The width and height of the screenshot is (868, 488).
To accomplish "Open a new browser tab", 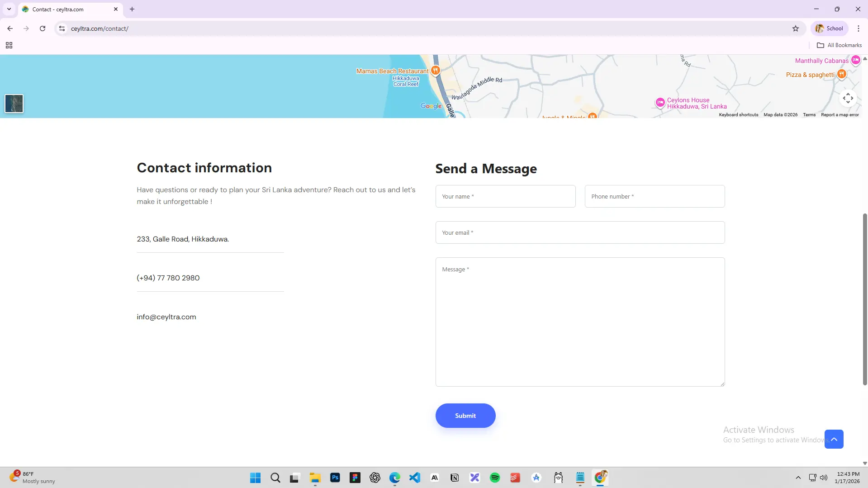I will (132, 9).
